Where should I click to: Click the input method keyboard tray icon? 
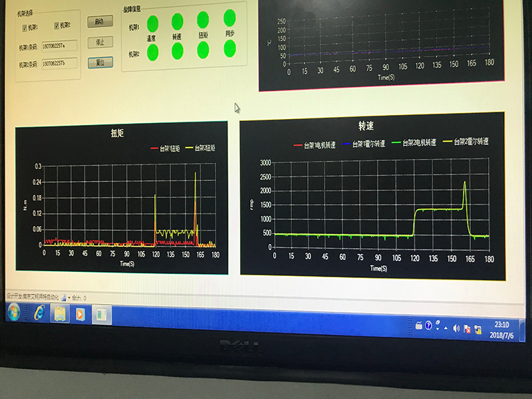tap(419, 325)
